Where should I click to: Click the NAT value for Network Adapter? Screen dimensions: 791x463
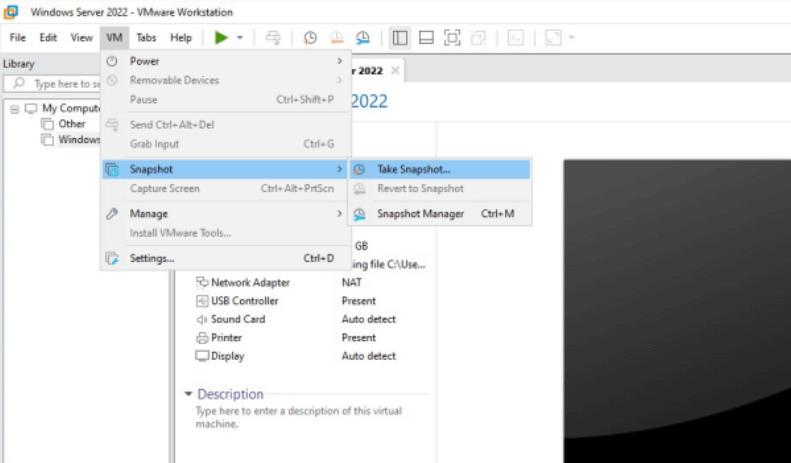point(352,282)
